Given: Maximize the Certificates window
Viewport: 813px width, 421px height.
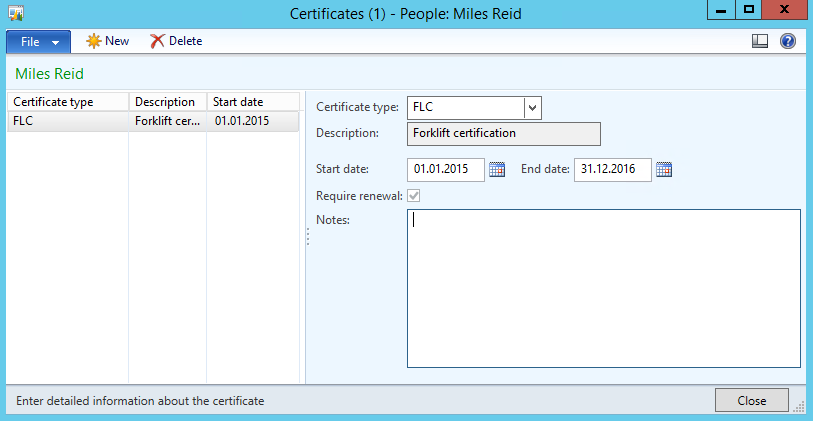Looking at the screenshot, I should click(x=748, y=10).
